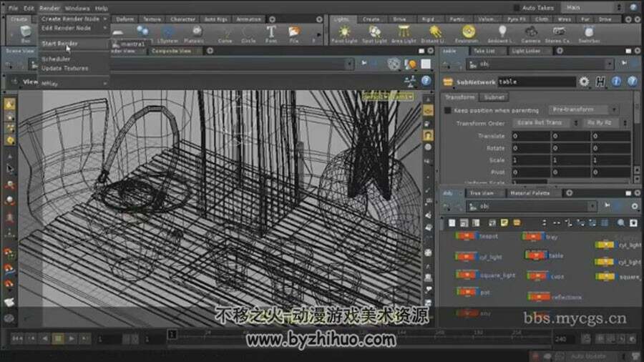Select the Camera shelf tool

[x=531, y=34]
